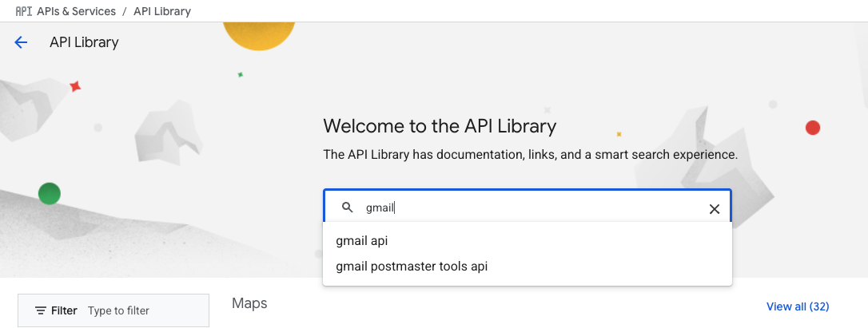This screenshot has width=868, height=328.
Task: Click the red circle graphic at right
Action: pos(813,128)
